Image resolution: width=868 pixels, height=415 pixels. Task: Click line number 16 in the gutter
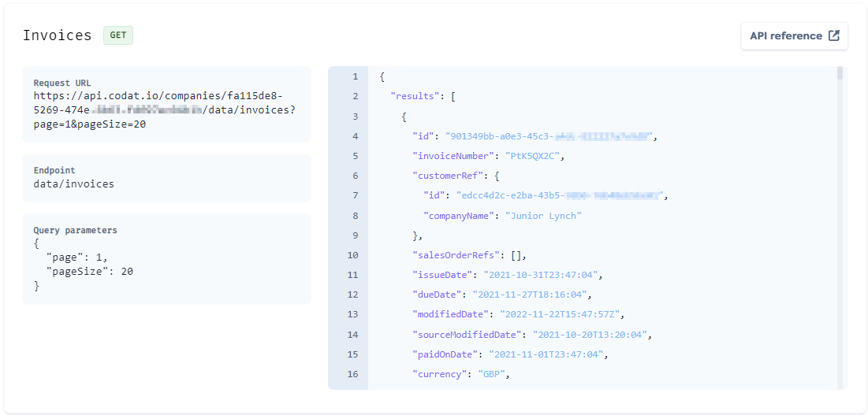tap(352, 375)
